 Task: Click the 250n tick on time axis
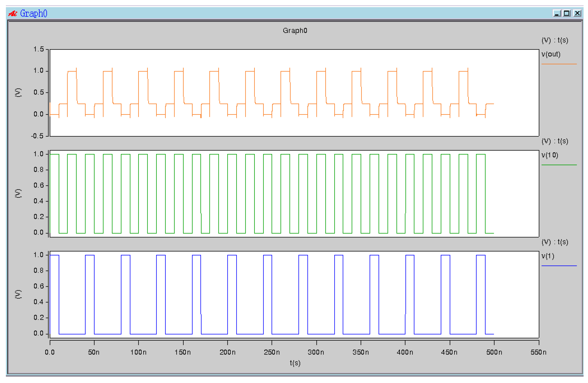(x=272, y=352)
